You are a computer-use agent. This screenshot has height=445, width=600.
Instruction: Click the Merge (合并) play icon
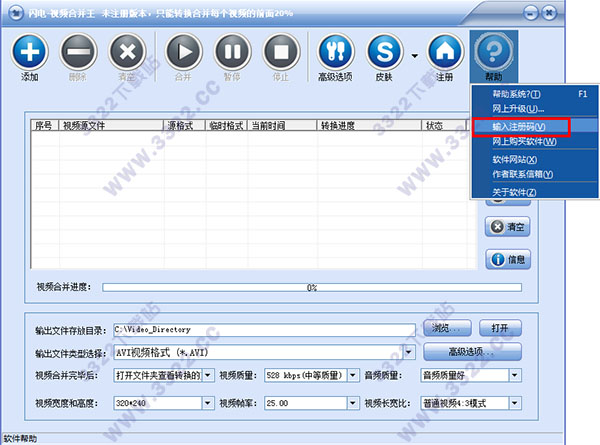click(x=183, y=50)
